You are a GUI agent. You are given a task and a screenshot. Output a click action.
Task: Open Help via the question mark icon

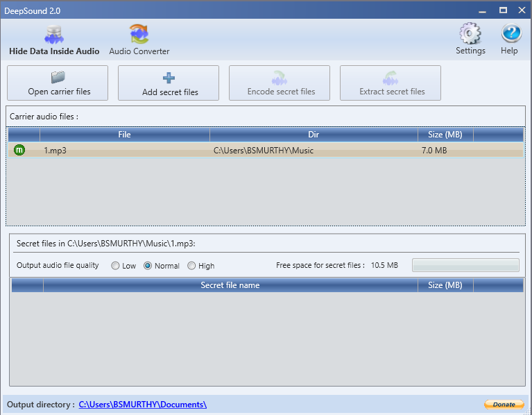tap(511, 33)
